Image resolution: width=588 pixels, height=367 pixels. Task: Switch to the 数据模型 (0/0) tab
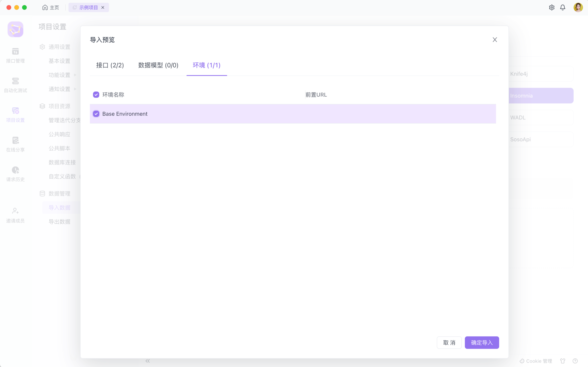[x=158, y=65]
